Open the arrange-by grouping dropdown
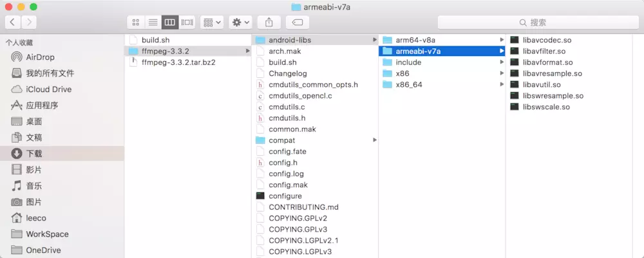The image size is (644, 258). click(x=212, y=22)
